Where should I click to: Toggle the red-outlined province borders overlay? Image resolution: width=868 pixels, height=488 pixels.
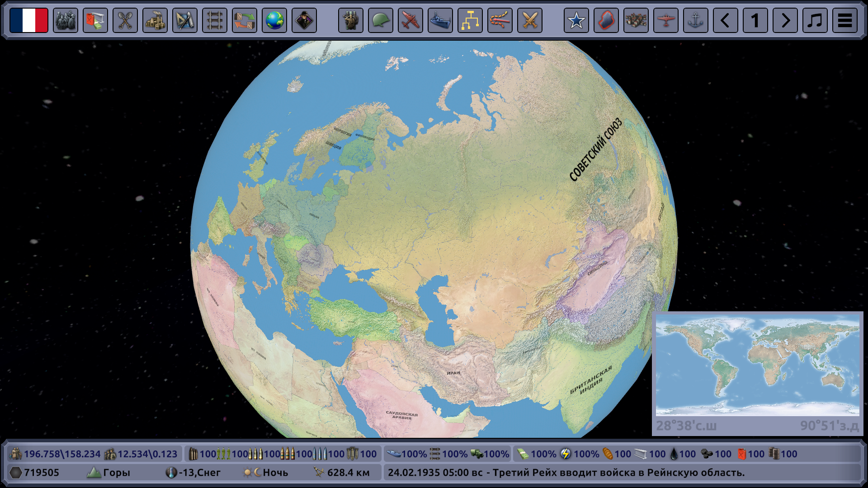click(x=606, y=20)
